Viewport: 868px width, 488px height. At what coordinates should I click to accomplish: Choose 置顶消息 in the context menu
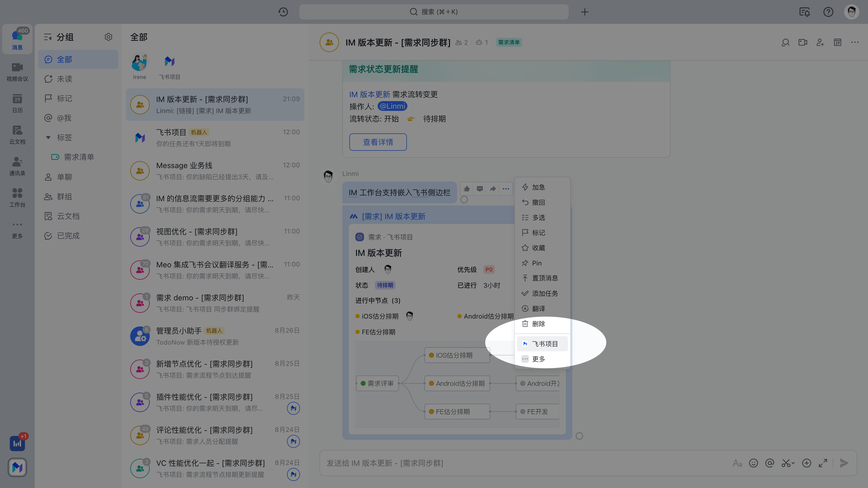542,278
